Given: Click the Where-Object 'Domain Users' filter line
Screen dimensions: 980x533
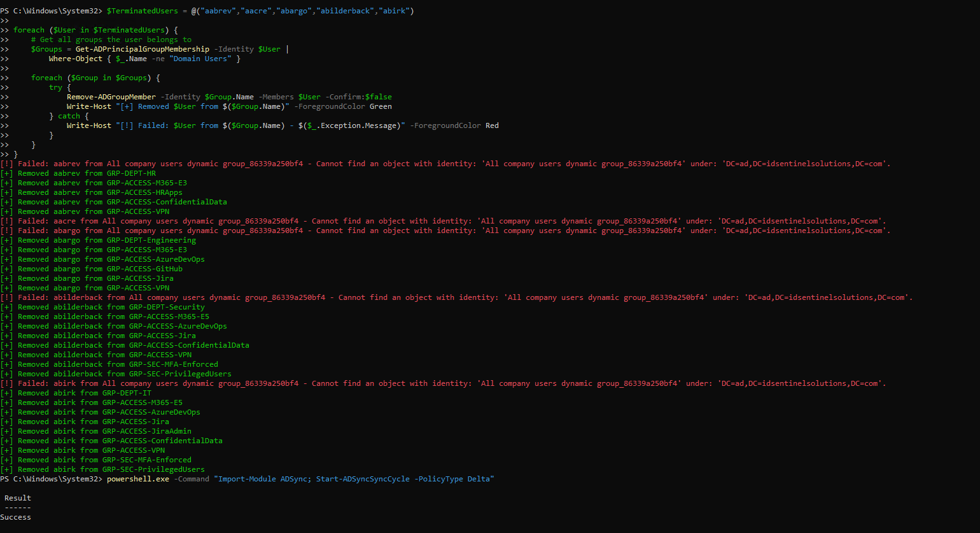Looking at the screenshot, I should click(x=145, y=59).
